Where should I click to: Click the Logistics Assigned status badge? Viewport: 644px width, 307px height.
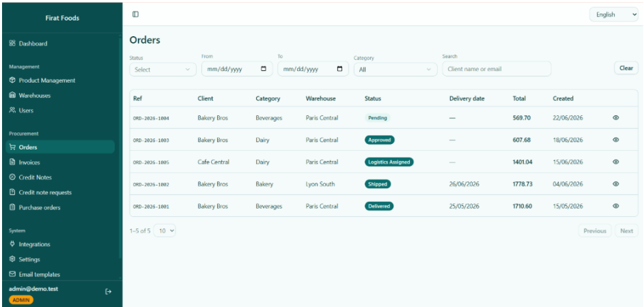point(389,162)
